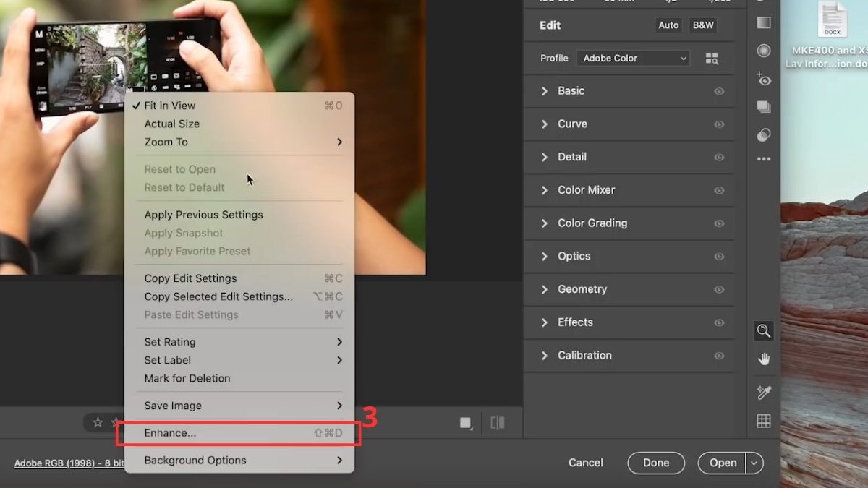Click the Auto button
Viewport: 868px width, 488px height.
click(668, 25)
